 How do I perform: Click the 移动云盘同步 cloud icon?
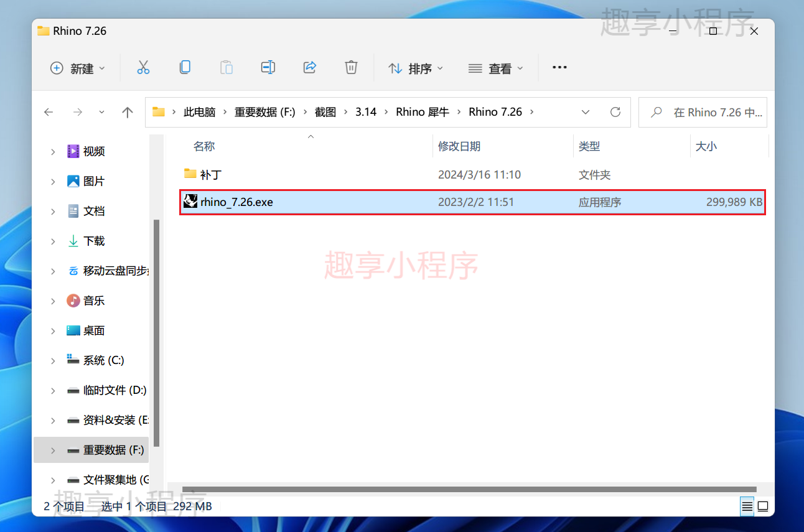tap(73, 271)
